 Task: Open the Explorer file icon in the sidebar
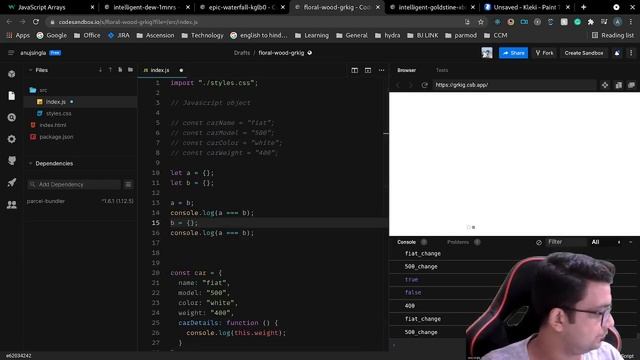[11, 96]
